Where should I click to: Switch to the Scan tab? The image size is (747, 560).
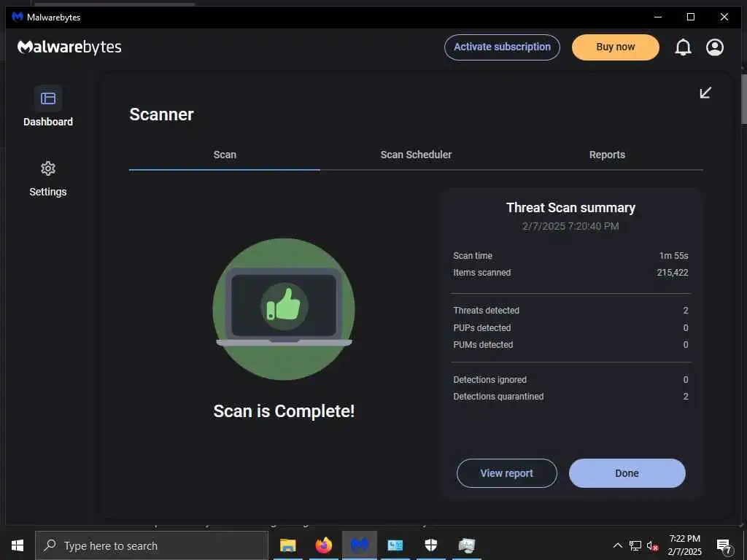pyautogui.click(x=225, y=155)
